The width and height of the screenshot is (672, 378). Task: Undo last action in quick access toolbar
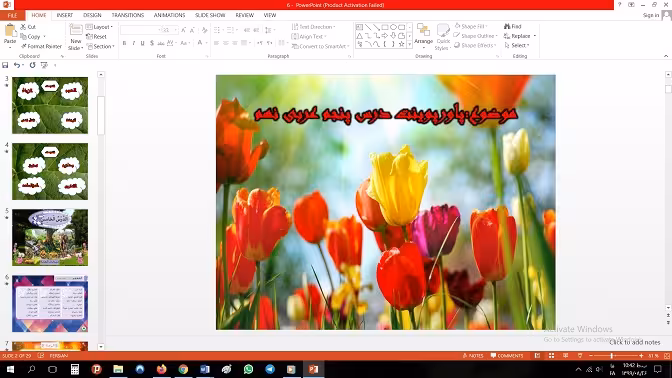(x=17, y=65)
